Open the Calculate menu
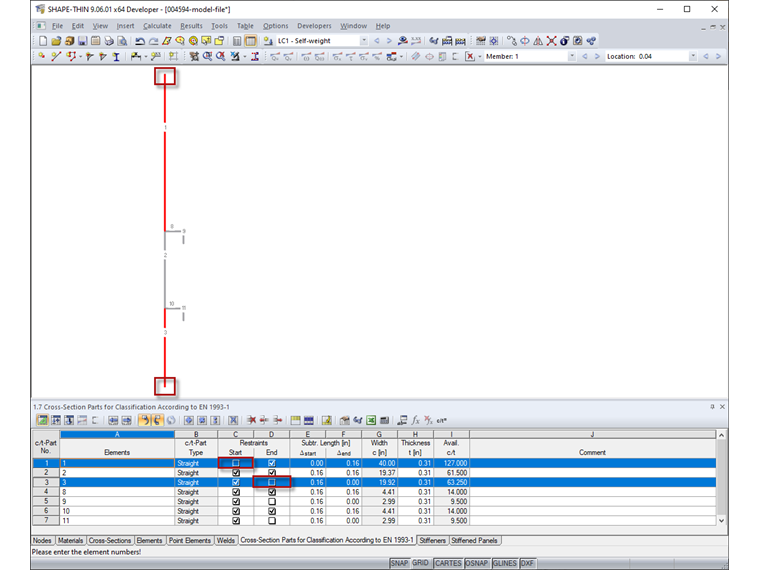The image size is (760, 570). (x=157, y=26)
